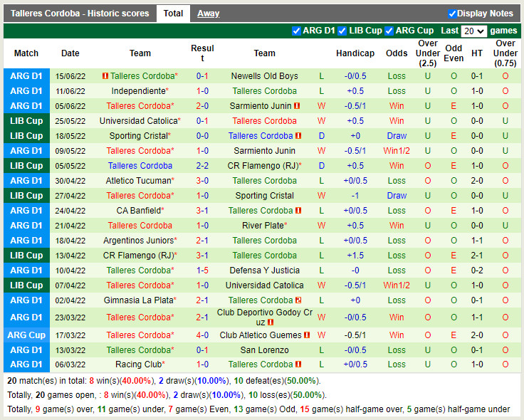Click red card icon beside Sarmiento Junin 05/06/22
This screenshot has height=420, width=524.
[x=297, y=106]
